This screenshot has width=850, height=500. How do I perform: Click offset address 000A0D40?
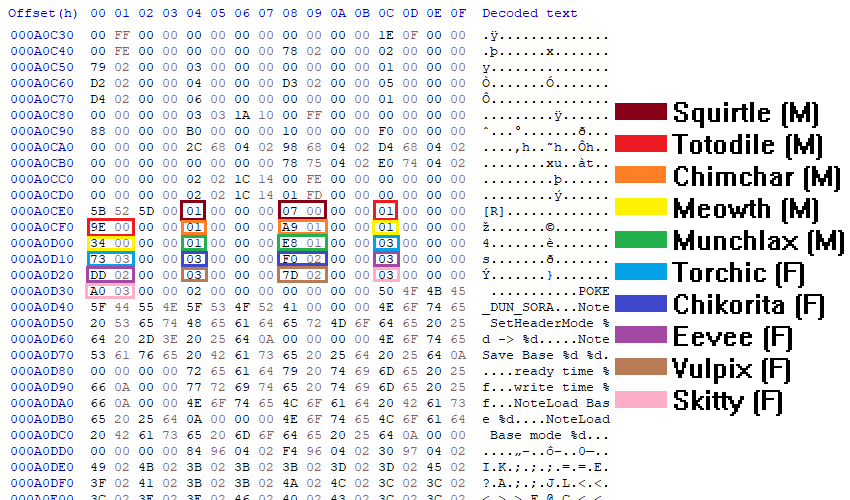coord(42,307)
